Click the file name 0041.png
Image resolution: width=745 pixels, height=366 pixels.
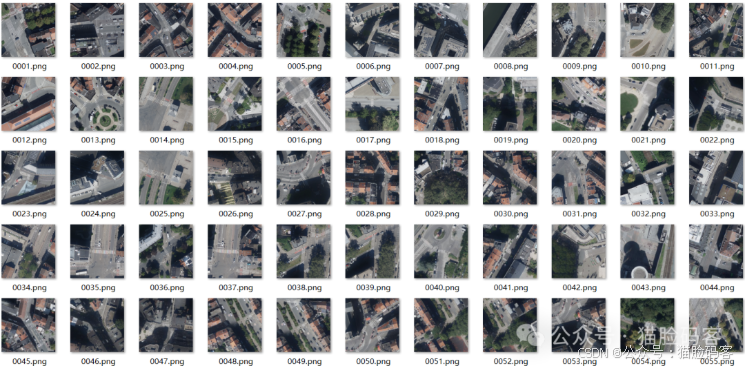click(510, 288)
